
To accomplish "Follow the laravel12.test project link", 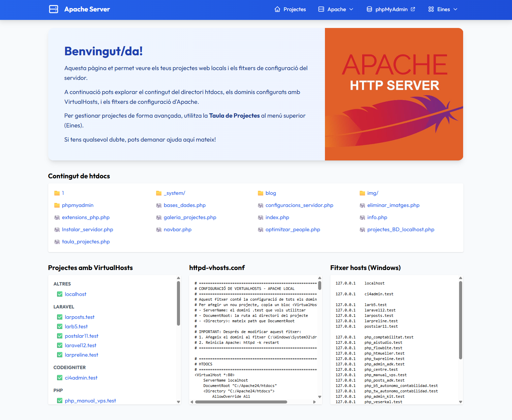I will pos(81,345).
